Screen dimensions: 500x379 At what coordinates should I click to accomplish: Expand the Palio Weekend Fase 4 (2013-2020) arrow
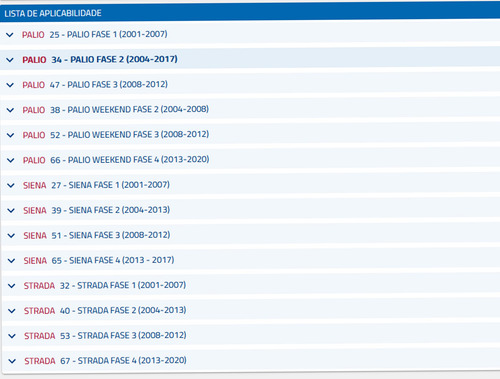pos(11,160)
